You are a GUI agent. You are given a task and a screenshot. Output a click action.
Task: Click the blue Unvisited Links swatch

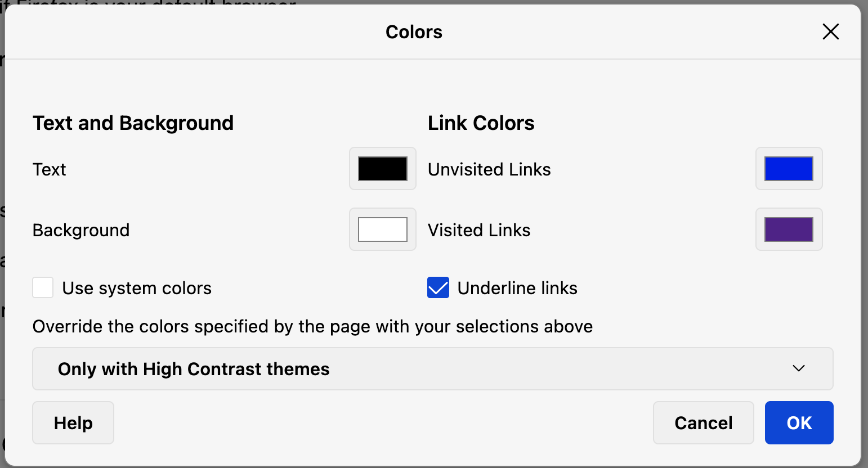tap(789, 169)
